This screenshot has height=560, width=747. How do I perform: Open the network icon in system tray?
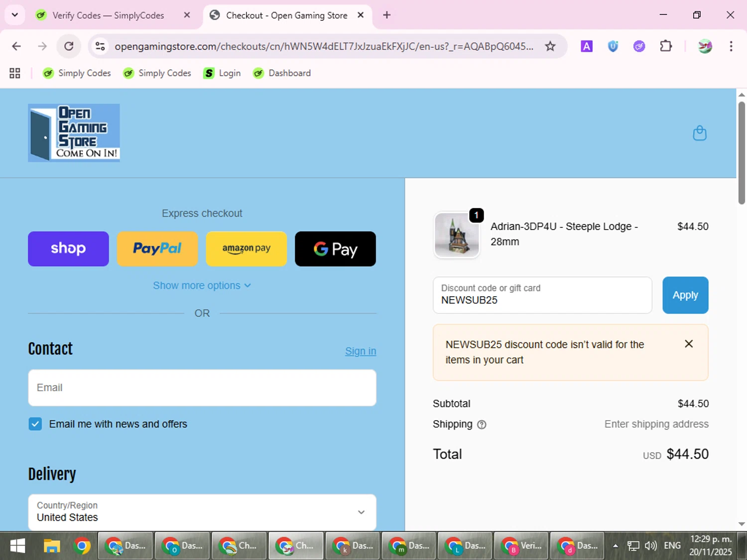point(633,546)
